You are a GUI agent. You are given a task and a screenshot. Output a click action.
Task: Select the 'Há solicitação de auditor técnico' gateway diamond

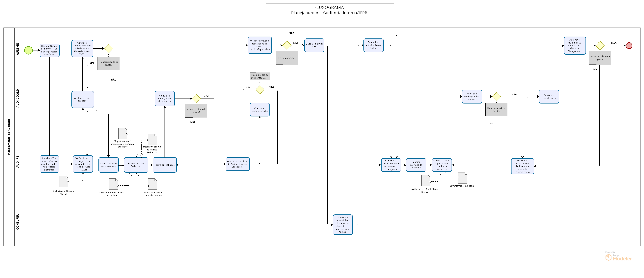260,90
